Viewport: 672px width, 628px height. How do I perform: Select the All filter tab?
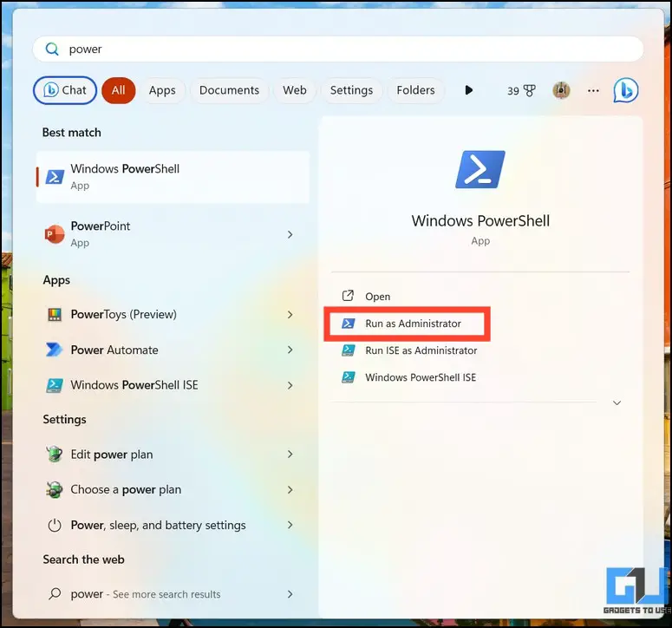coord(118,90)
